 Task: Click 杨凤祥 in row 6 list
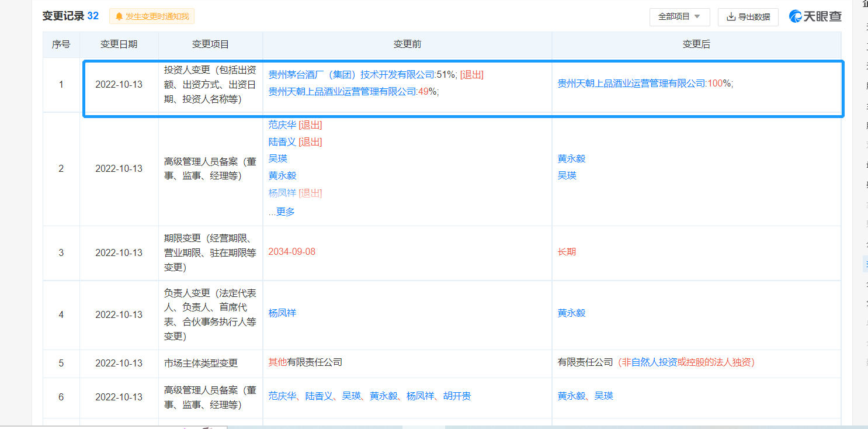421,396
